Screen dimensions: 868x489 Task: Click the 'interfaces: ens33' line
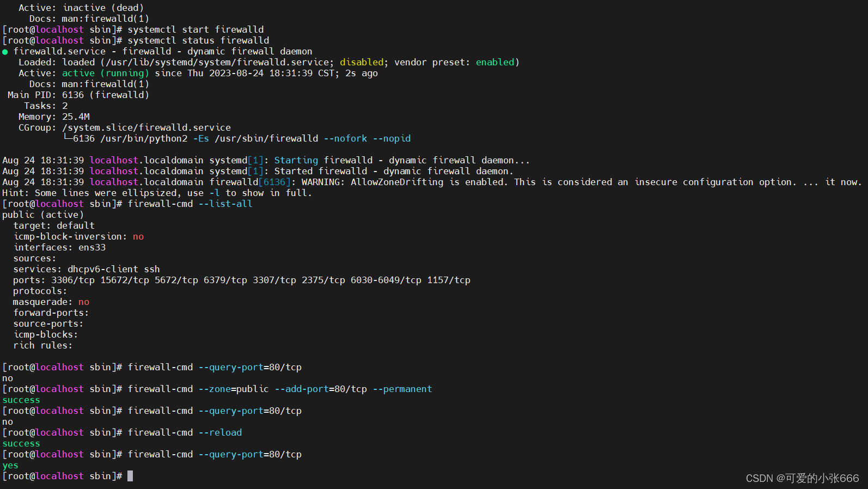point(59,247)
